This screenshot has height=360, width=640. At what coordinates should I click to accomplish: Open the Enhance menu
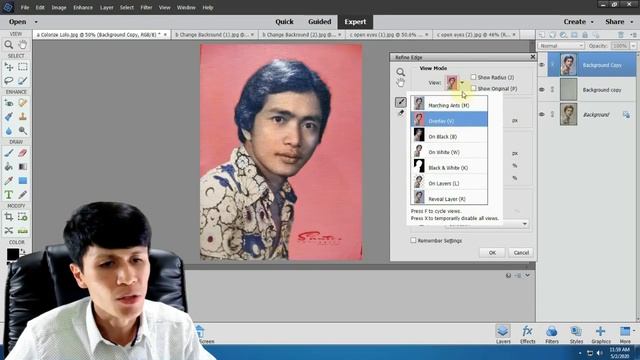pyautogui.click(x=83, y=7)
